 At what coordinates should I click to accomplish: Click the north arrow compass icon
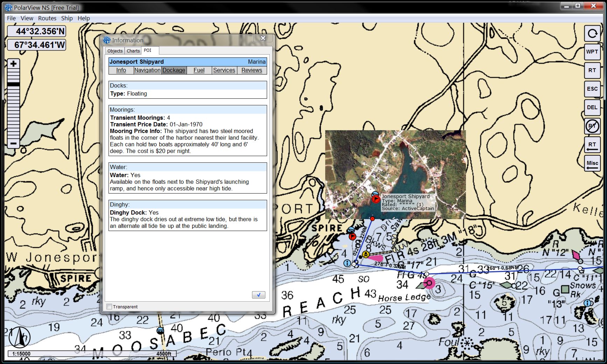[x=19, y=337]
